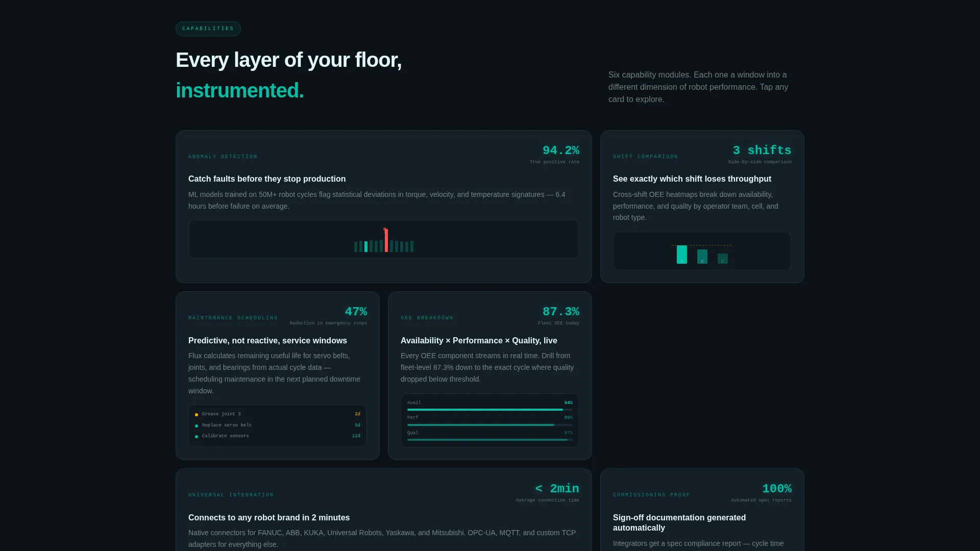980x551 pixels.
Task: Click the '< 2min' stat value
Action: tap(557, 489)
